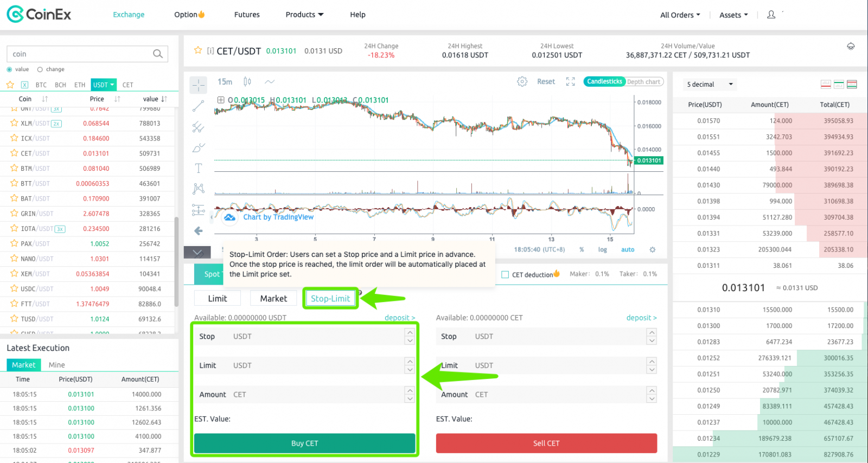The width and height of the screenshot is (868, 463).
Task: Select the text annotation tool
Action: coord(199,168)
